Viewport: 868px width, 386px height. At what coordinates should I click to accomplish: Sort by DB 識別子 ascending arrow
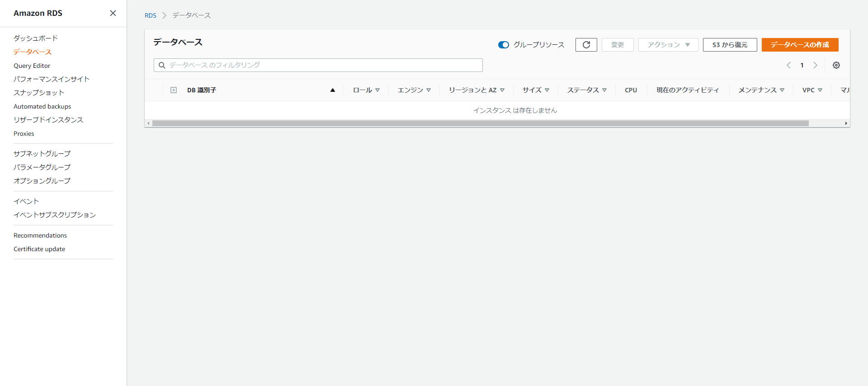333,90
